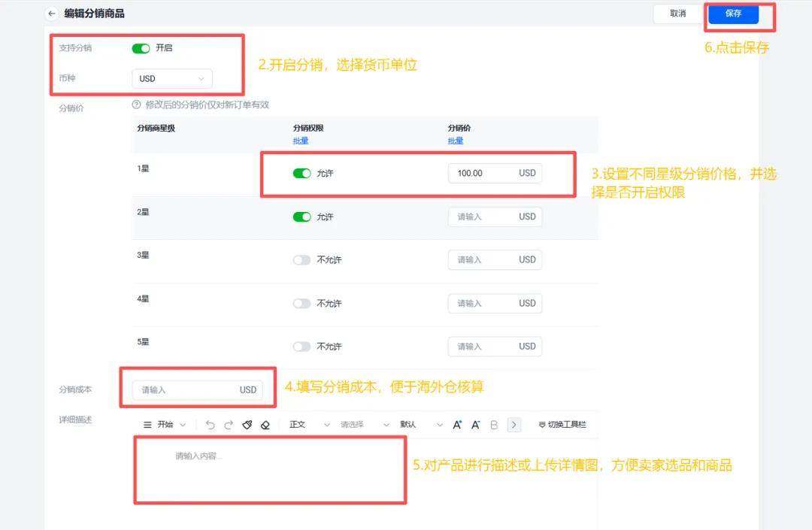This screenshot has height=530, width=812.
Task: Click the help icon next to the 分销价 note
Action: (136, 105)
